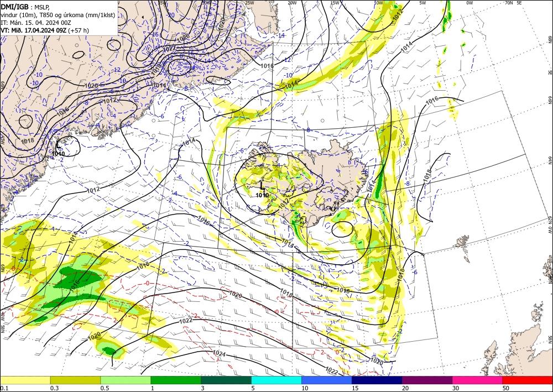Click the "1024" isobar label
Screen dimensions: 553x392
[x=220, y=353]
